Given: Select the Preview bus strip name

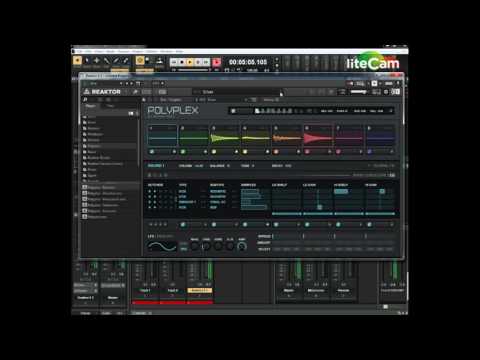Looking at the screenshot, I should (x=343, y=290).
